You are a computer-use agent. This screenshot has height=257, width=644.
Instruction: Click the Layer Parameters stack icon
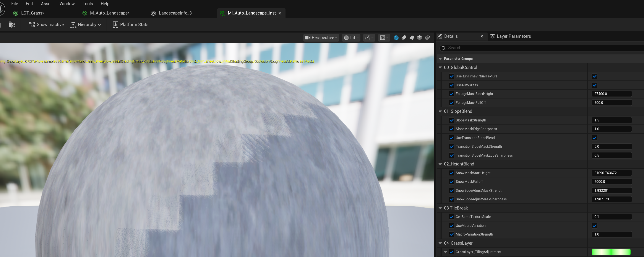492,36
